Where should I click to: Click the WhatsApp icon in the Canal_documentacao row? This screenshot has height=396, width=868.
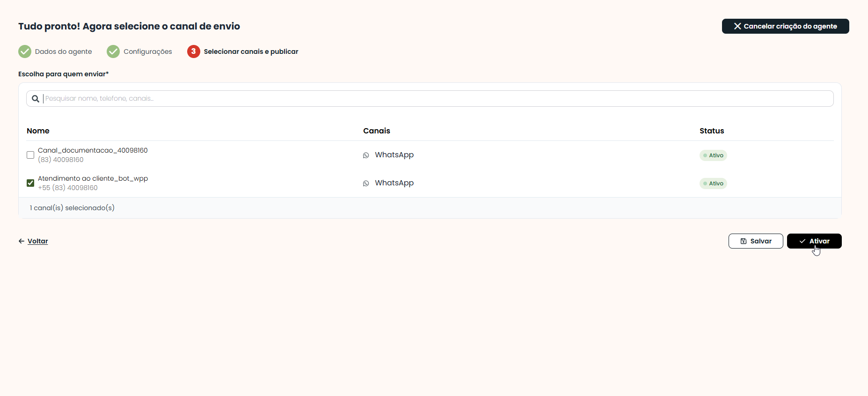tap(366, 155)
